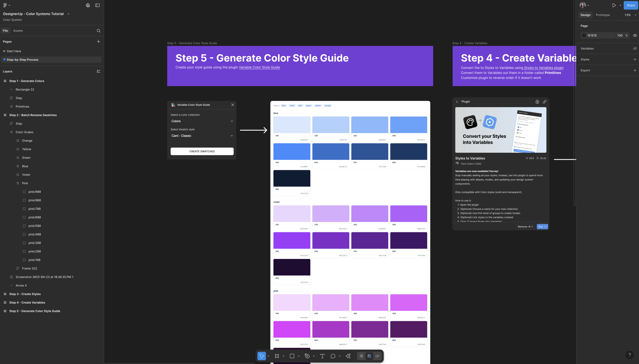
Task: Select the Text tool in toolbar
Action: click(322, 356)
